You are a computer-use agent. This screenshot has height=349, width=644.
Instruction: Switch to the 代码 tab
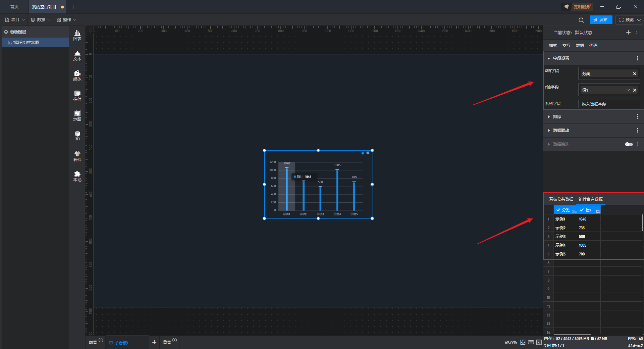(593, 46)
